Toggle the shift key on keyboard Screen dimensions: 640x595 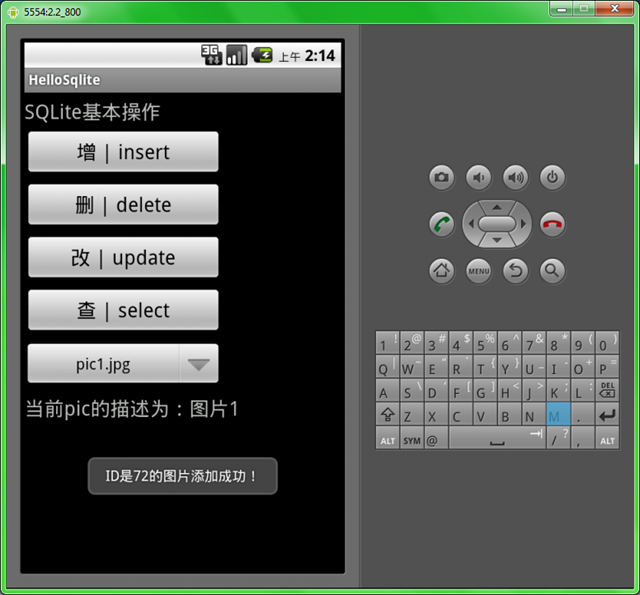387,415
